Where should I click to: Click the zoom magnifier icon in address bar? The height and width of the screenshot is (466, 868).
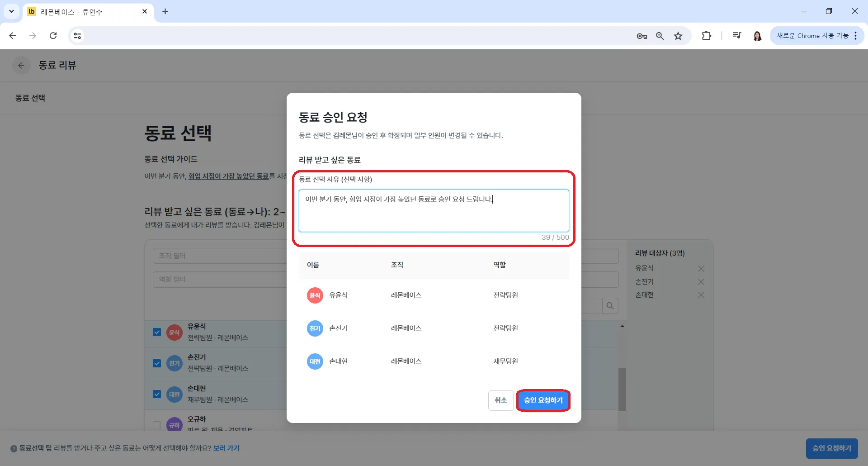(660, 36)
